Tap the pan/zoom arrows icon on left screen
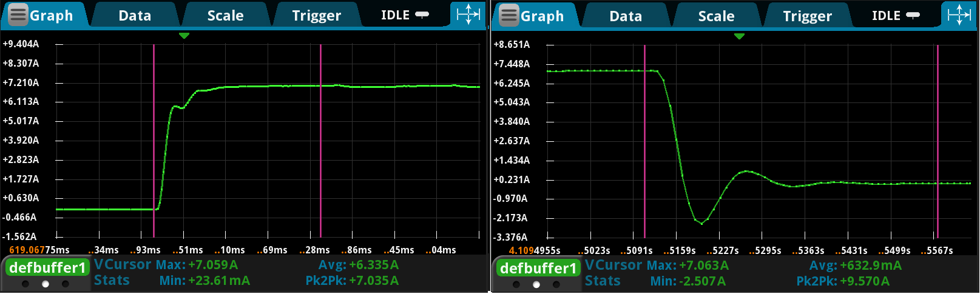 tap(468, 15)
